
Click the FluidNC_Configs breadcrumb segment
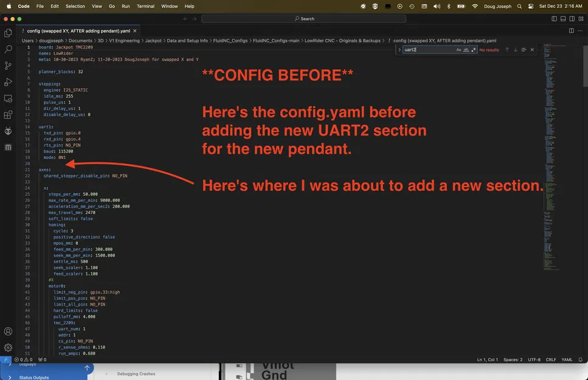tap(230, 41)
